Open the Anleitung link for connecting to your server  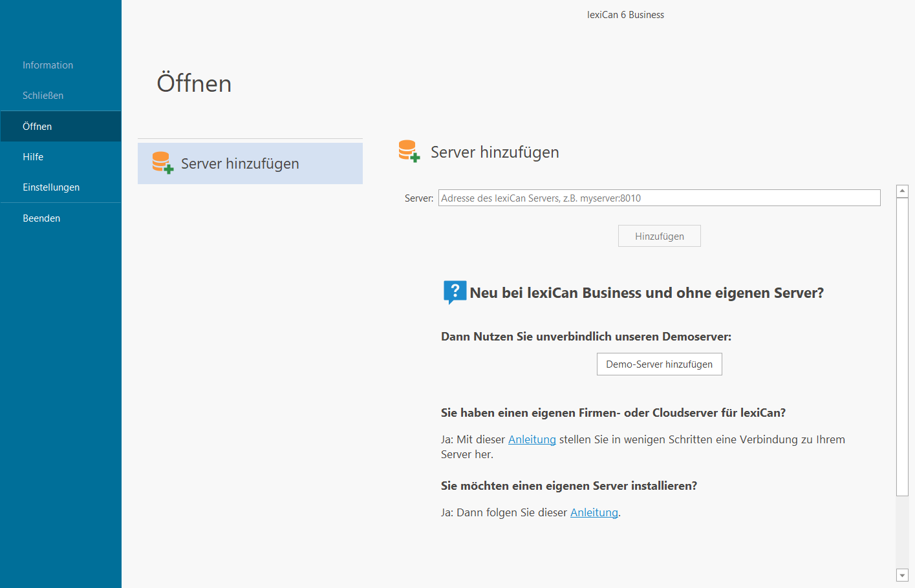pyautogui.click(x=532, y=439)
